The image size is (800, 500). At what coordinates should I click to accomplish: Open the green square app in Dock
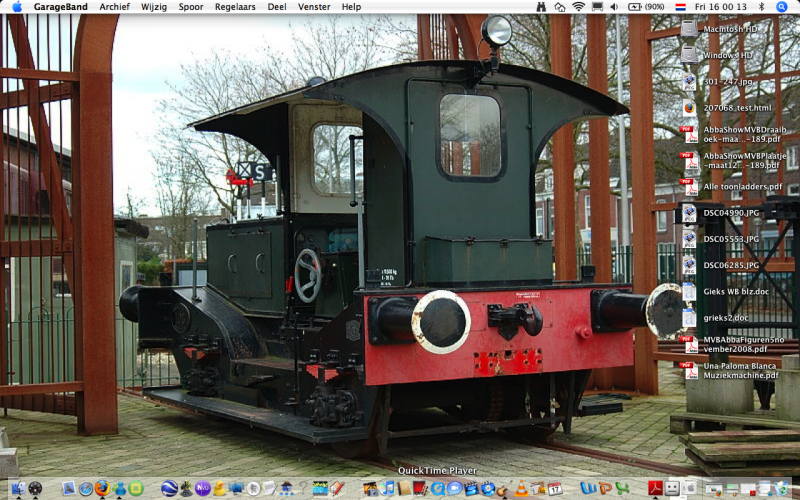coord(136,488)
